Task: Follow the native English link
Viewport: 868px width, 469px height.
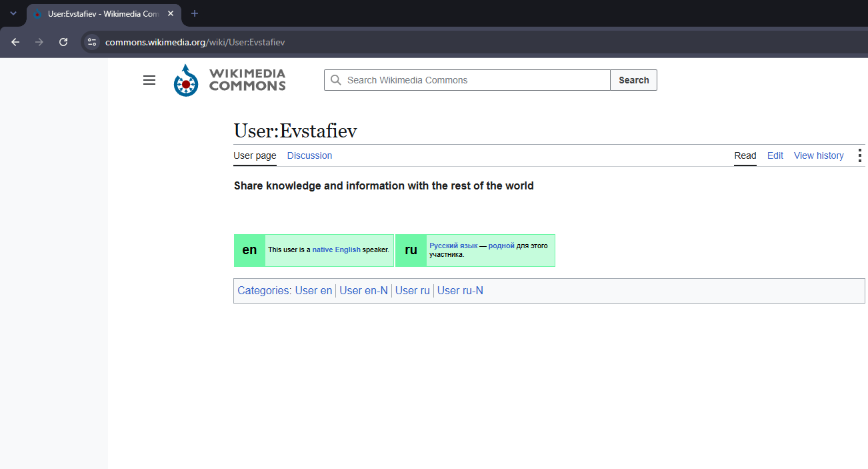Action: pyautogui.click(x=336, y=250)
